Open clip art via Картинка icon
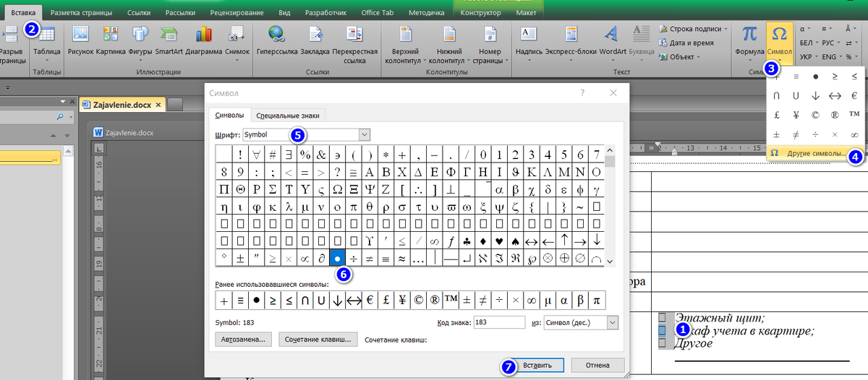The width and height of the screenshot is (868, 380). point(111,40)
